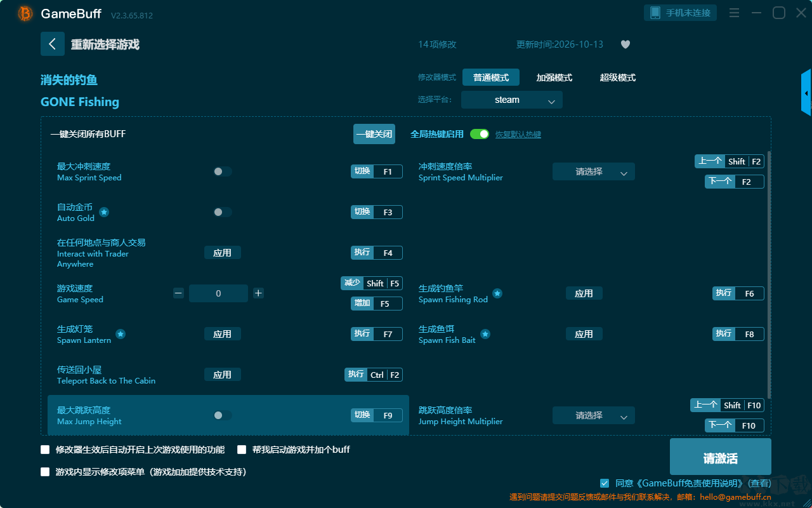Image resolution: width=812 pixels, height=508 pixels.
Task: Open the steam platform dropdown
Action: click(x=512, y=100)
